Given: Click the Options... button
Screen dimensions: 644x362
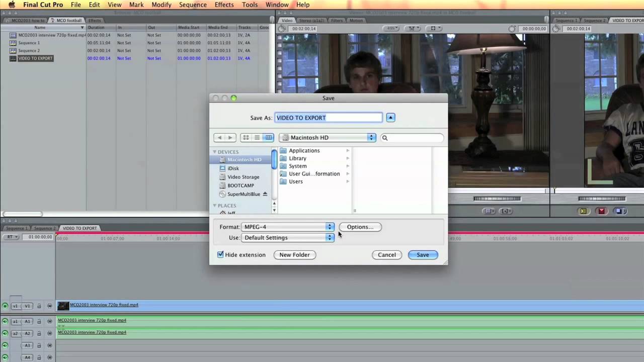Looking at the screenshot, I should [x=360, y=227].
